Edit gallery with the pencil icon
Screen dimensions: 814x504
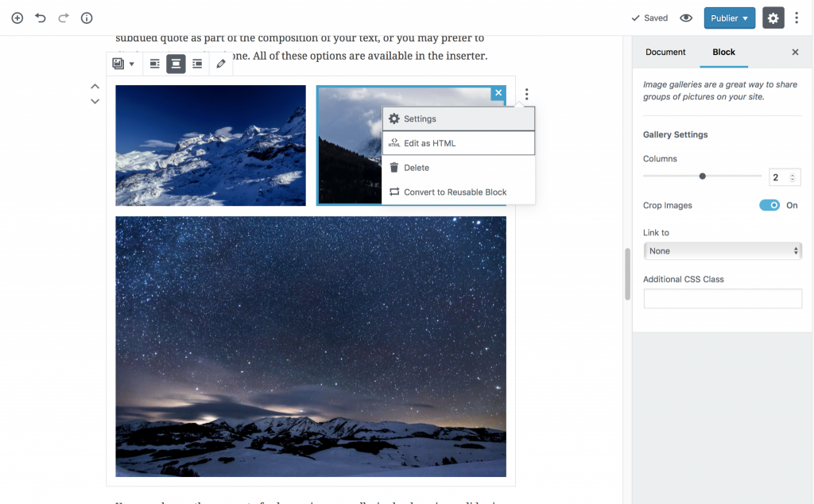click(x=221, y=64)
